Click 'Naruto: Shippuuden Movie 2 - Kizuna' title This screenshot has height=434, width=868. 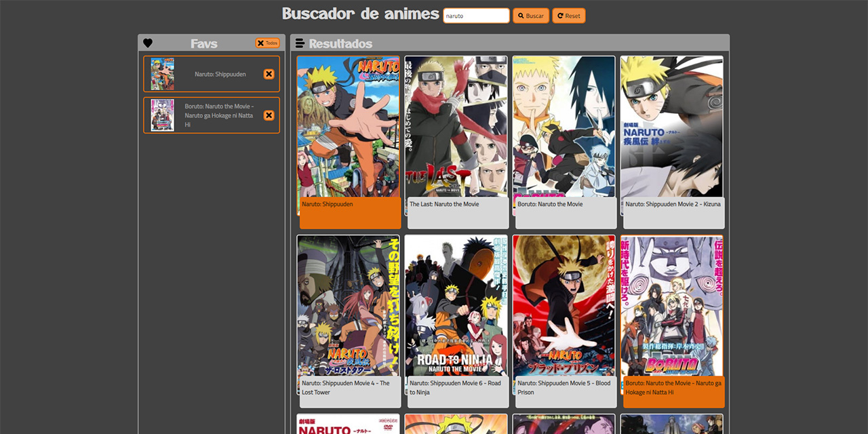coord(673,204)
